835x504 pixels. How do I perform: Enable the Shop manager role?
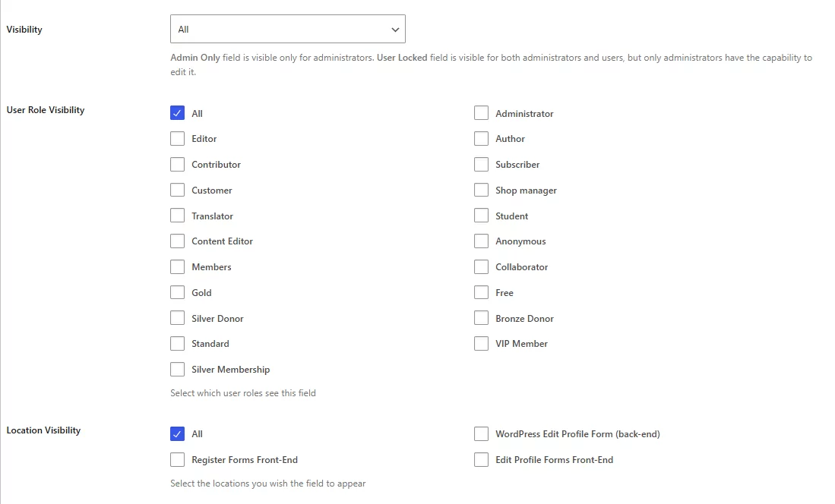[x=481, y=190]
